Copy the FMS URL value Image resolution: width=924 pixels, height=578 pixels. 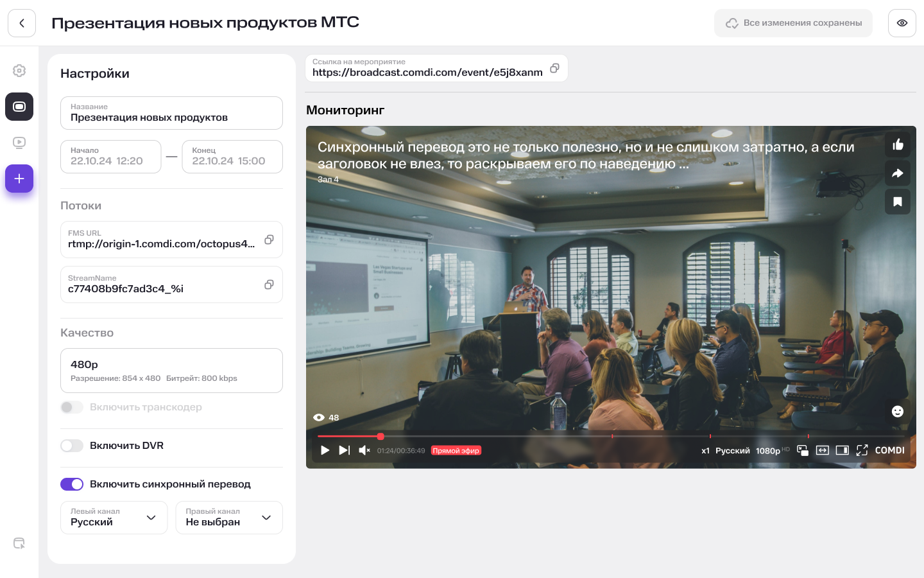[x=269, y=240]
